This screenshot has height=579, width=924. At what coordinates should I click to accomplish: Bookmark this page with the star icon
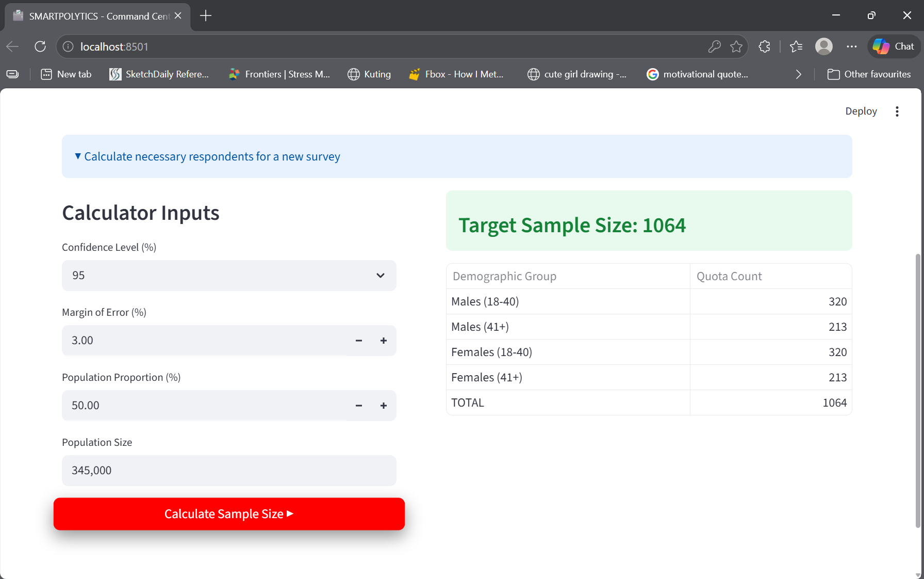[x=736, y=46]
